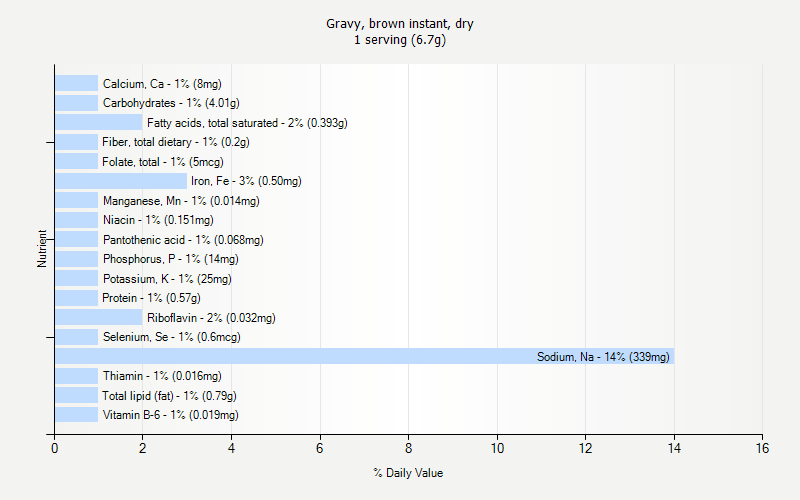Image resolution: width=800 pixels, height=500 pixels.
Task: Click the 'Iron, Fe - 3% (0.50mg)' label
Action: pos(246,181)
